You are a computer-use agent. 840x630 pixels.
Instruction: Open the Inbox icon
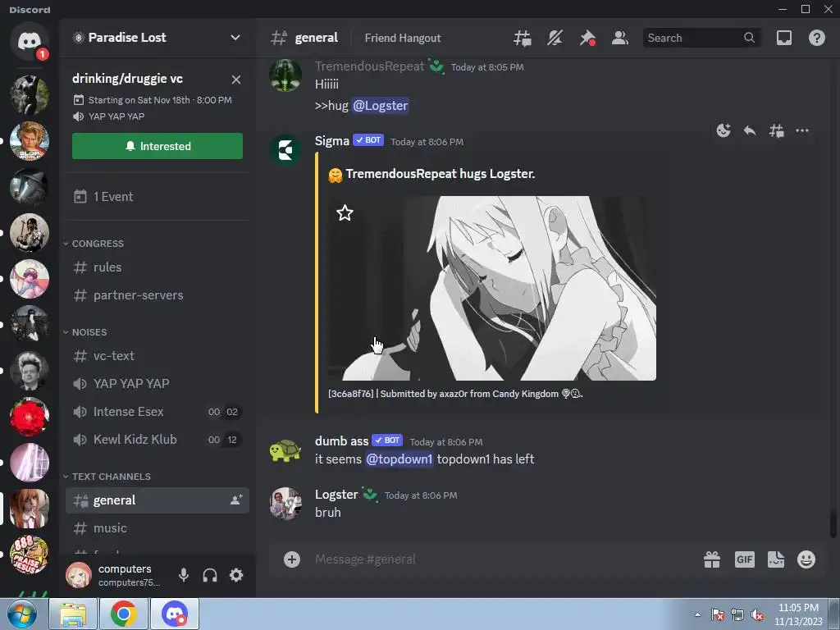click(784, 38)
